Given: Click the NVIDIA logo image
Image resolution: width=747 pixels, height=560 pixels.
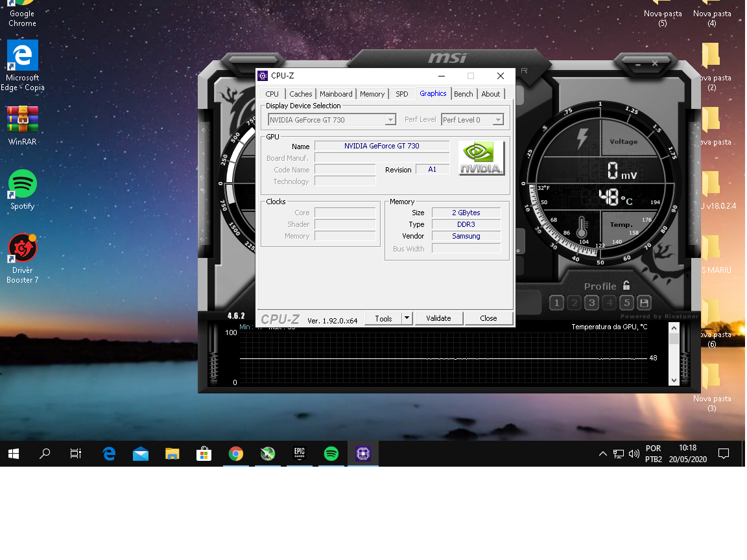Looking at the screenshot, I should click(482, 158).
